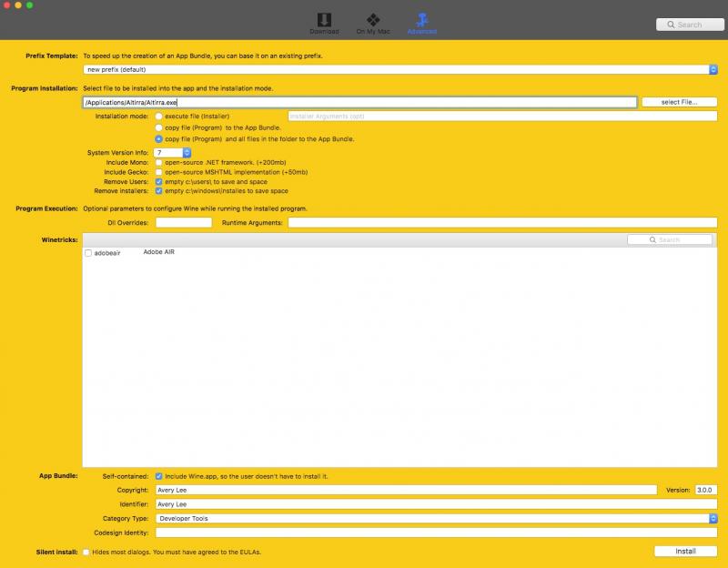Click the Copyright field
The width and height of the screenshot is (728, 568).
(x=406, y=490)
